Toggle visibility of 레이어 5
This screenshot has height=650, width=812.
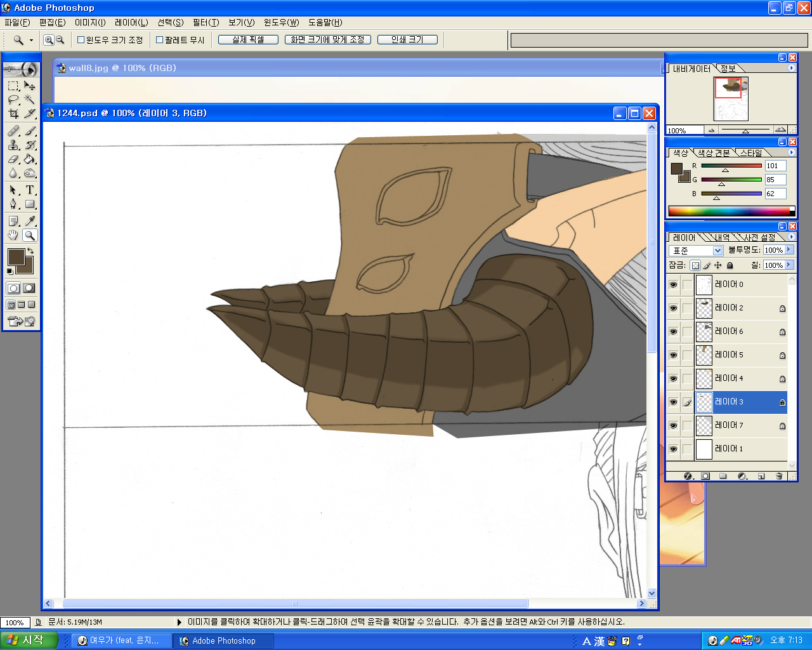point(673,355)
